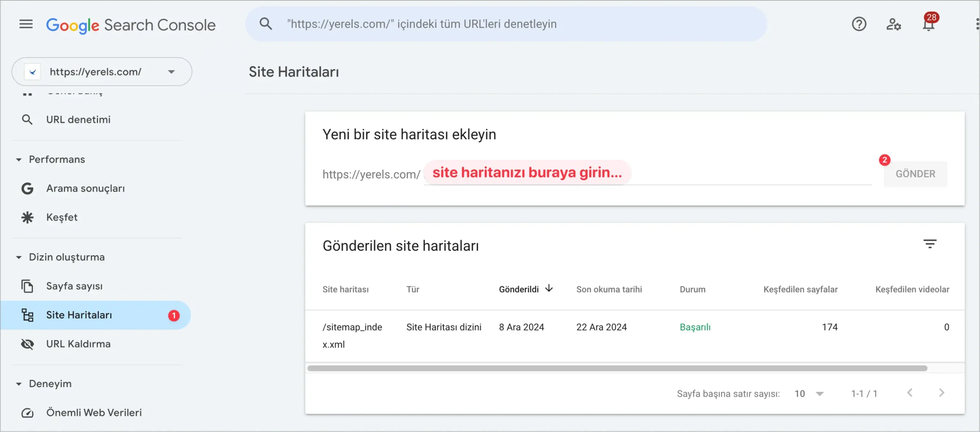Click the Google G icon beside Arama sonuçları
Image resolution: width=980 pixels, height=432 pixels.
(27, 188)
